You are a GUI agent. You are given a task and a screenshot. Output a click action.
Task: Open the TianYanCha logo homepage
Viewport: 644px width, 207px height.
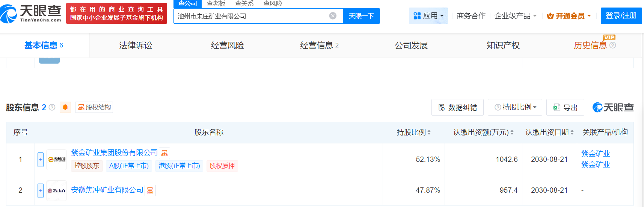click(x=31, y=14)
